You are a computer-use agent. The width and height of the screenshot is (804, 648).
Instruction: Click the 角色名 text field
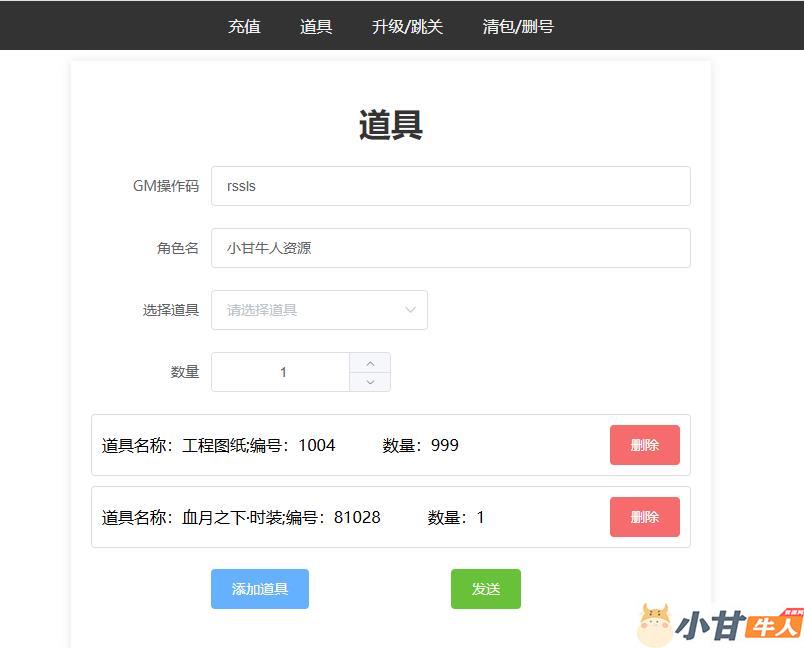pyautogui.click(x=450, y=248)
